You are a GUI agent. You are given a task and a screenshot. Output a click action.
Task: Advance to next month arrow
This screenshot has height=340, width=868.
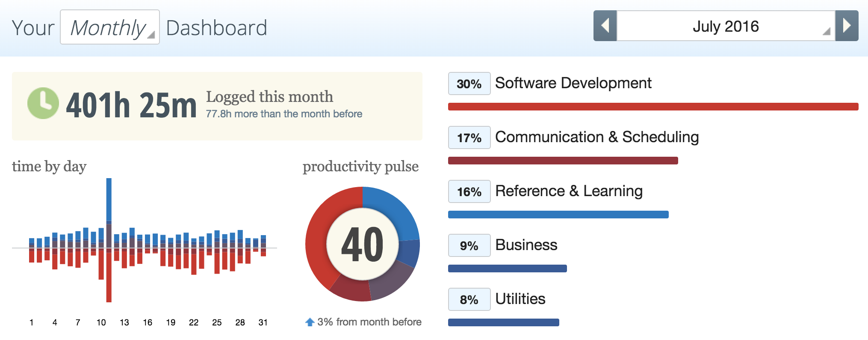(x=847, y=26)
